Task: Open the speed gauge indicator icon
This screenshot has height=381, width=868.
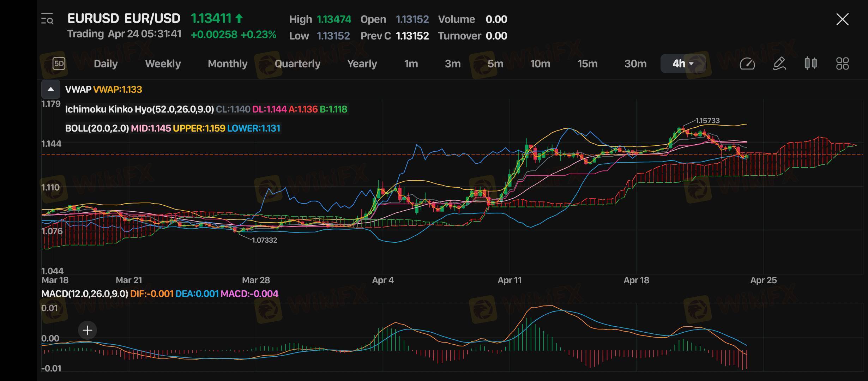Action: tap(747, 64)
